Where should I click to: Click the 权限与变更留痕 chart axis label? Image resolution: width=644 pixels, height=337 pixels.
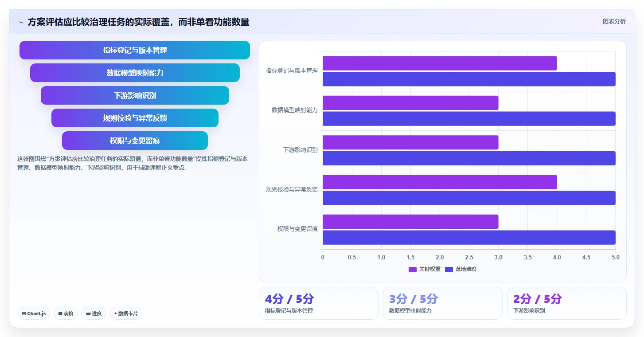[x=297, y=229]
